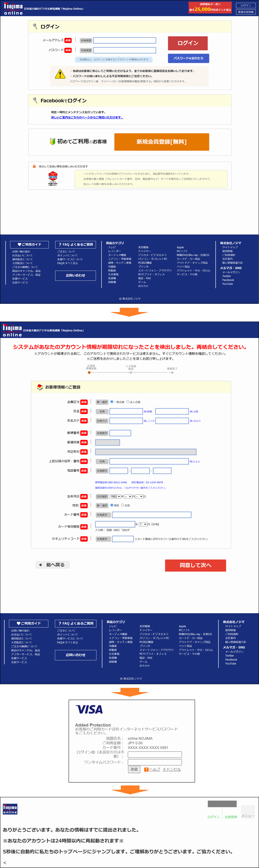This screenshot has width=259, height=868.
Task: Open the birth year dropdown showing 1982
Action: click(x=115, y=496)
